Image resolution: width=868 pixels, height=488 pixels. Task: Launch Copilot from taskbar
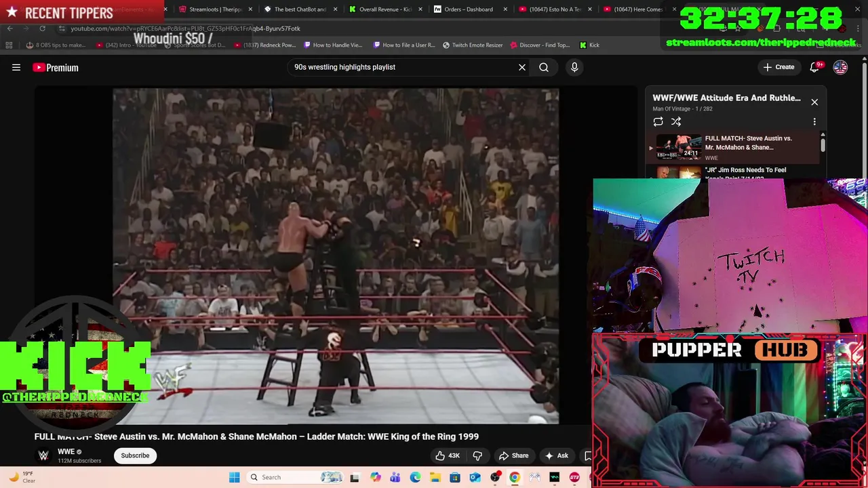[x=375, y=477]
